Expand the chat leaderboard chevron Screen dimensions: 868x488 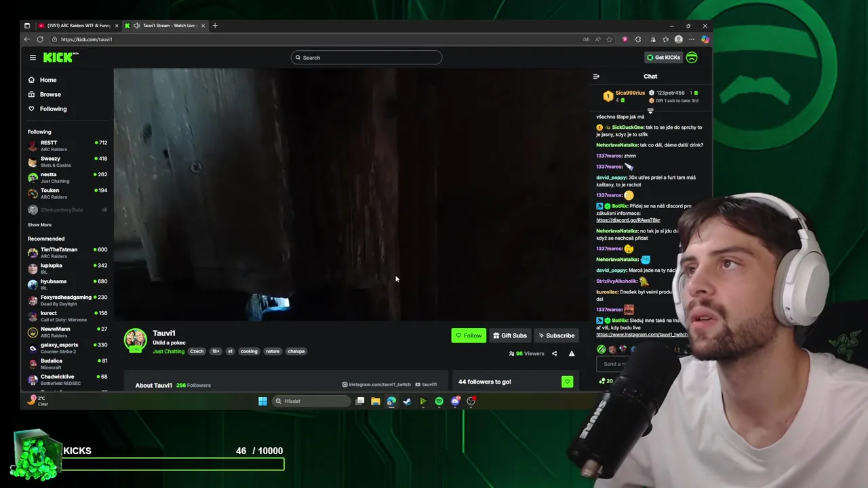tap(650, 111)
